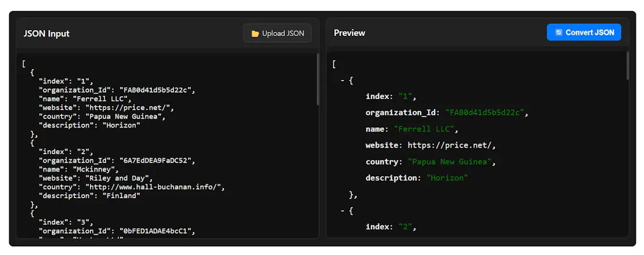
Task: Open the https://price.net/ link in Preview
Action: [451, 145]
